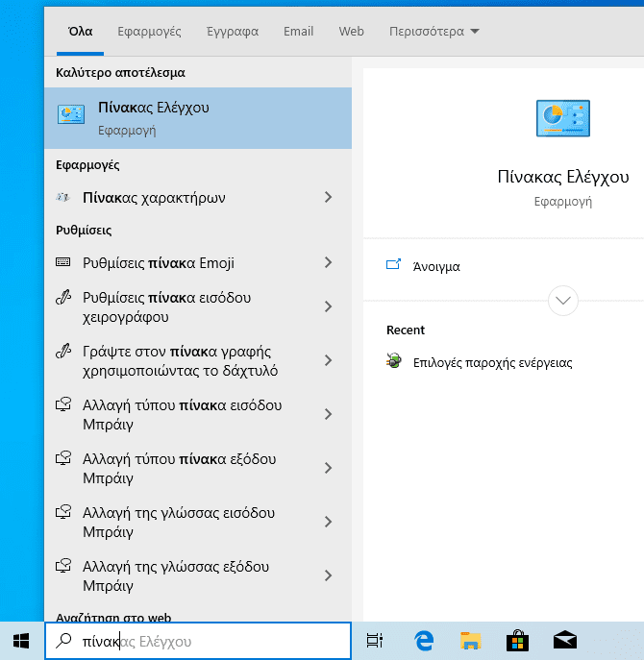Click icon beside braille input table type
This screenshot has width=644, height=660.
click(63, 404)
